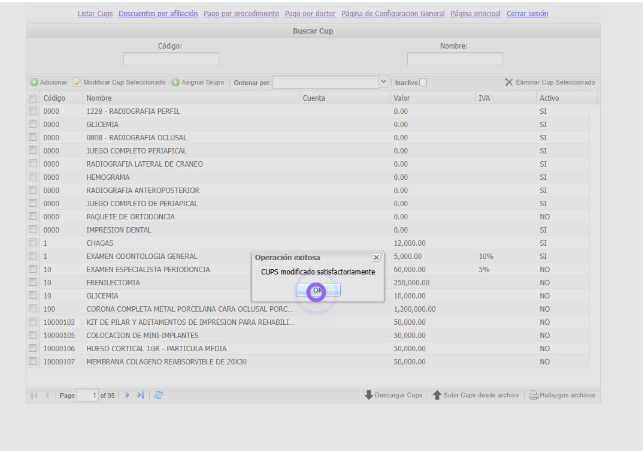This screenshot has height=451, width=643.
Task: Go to next page arrow icon
Action: (x=127, y=395)
